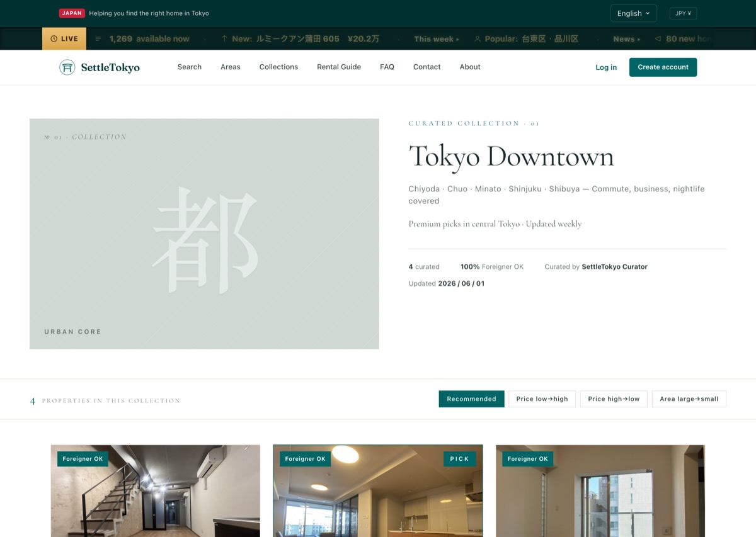Sort by Area large→small
The width and height of the screenshot is (756, 537).
pyautogui.click(x=689, y=399)
